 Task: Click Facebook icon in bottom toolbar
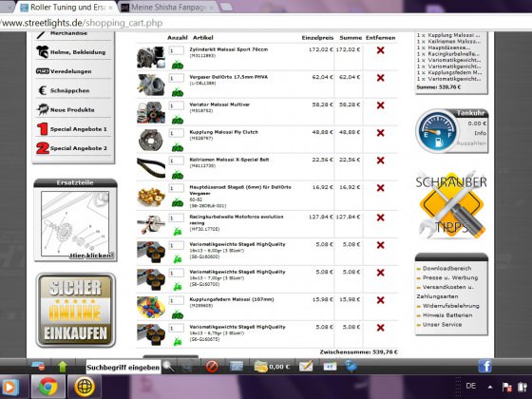484,366
